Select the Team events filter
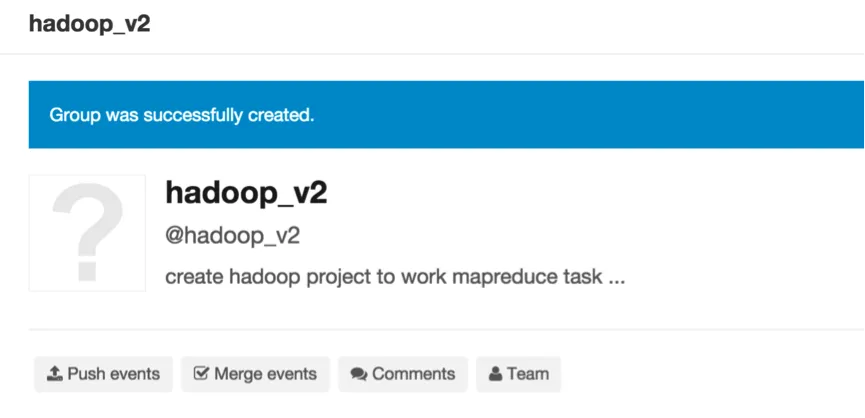Viewport: 865px width, 418px height. tap(518, 374)
